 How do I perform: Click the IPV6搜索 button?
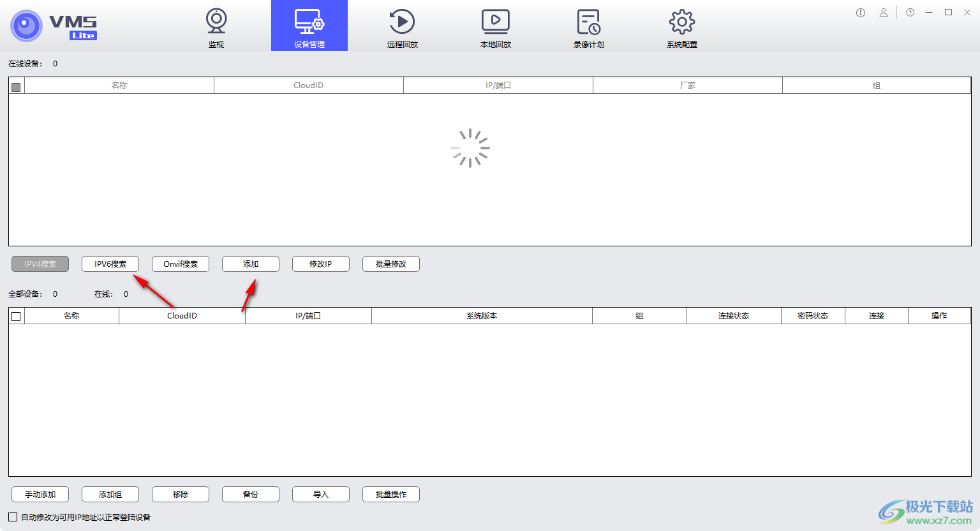[x=110, y=264]
